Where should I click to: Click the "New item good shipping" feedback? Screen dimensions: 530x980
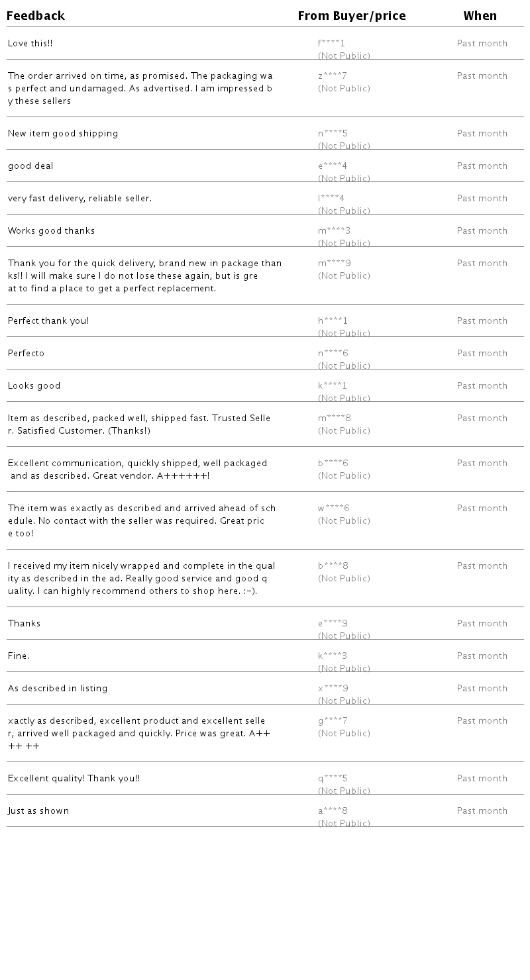[x=63, y=134]
